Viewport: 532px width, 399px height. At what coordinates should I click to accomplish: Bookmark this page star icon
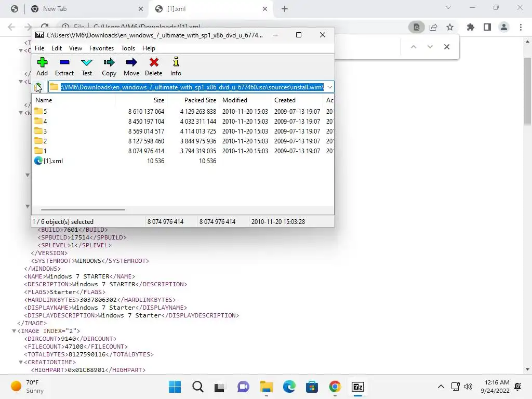[450, 27]
